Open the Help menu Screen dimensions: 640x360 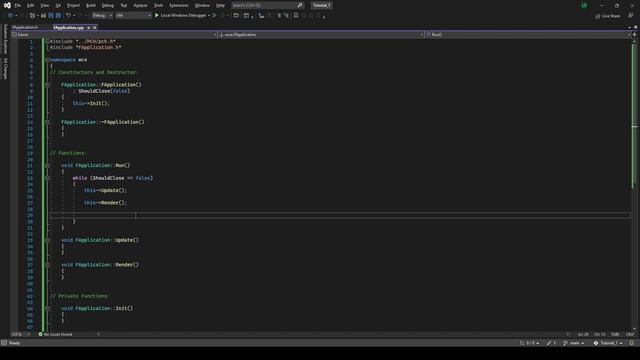pos(220,5)
